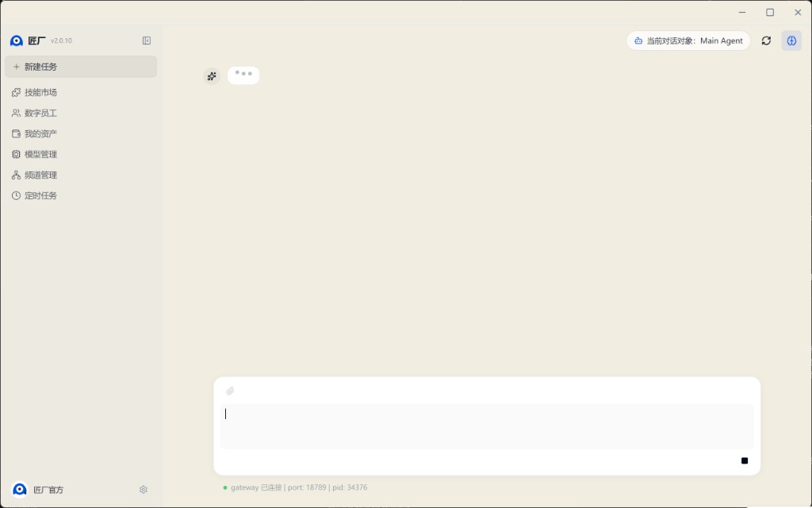Image resolution: width=812 pixels, height=508 pixels.
Task: Open 定时任务 scheduled tasks
Action: 40,195
